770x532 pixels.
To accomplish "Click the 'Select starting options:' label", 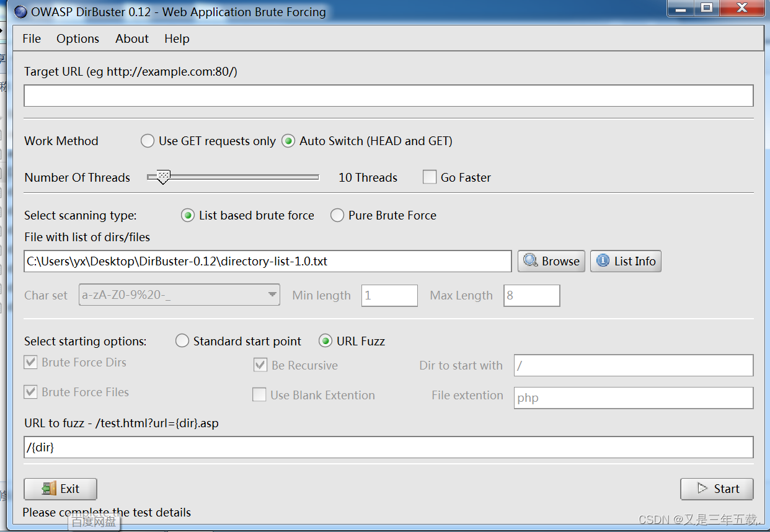I will [86, 341].
